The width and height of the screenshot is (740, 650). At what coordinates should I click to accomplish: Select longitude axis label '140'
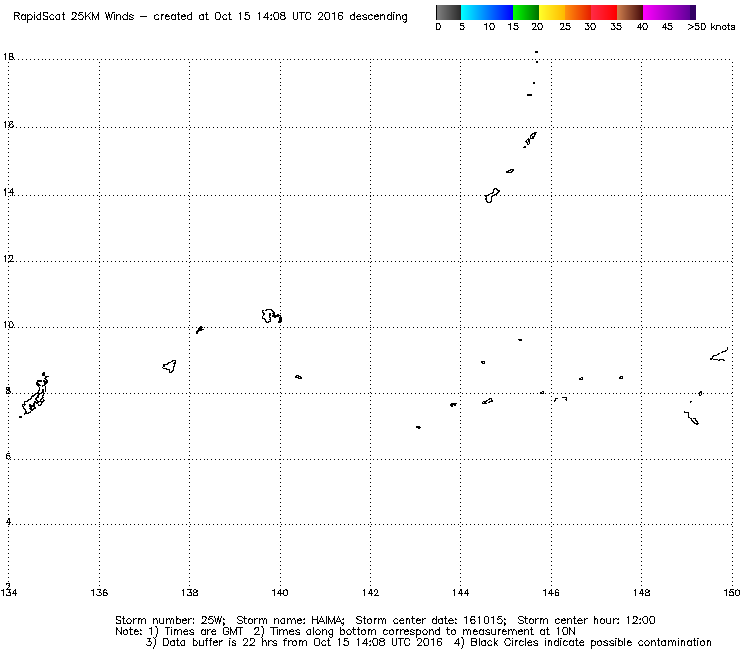280,592
